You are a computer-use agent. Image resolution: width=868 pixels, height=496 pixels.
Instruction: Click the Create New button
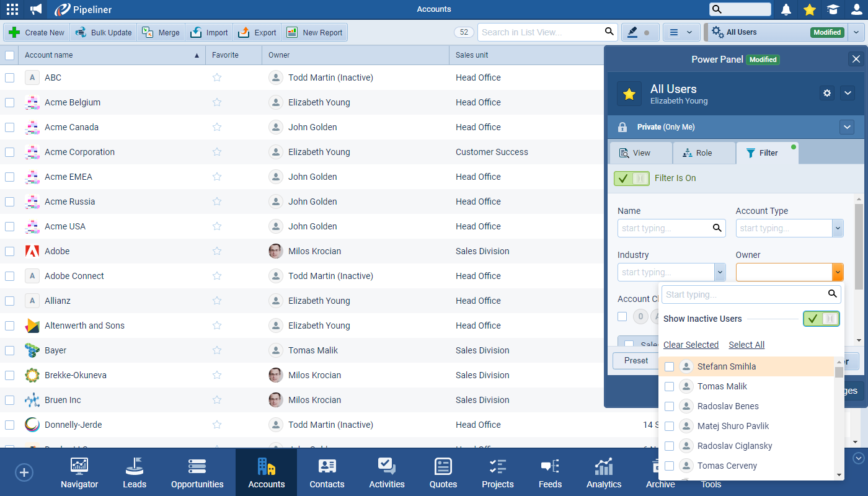[x=37, y=32]
